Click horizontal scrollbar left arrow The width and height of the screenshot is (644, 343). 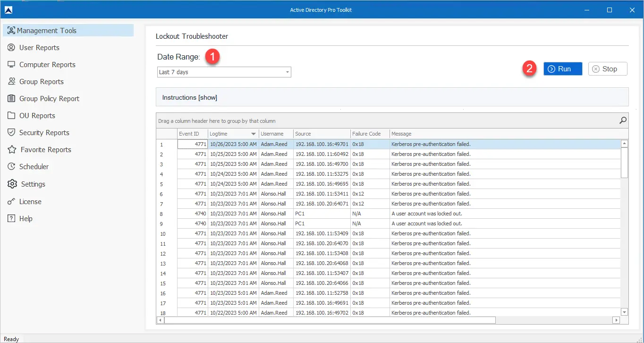[160, 320]
